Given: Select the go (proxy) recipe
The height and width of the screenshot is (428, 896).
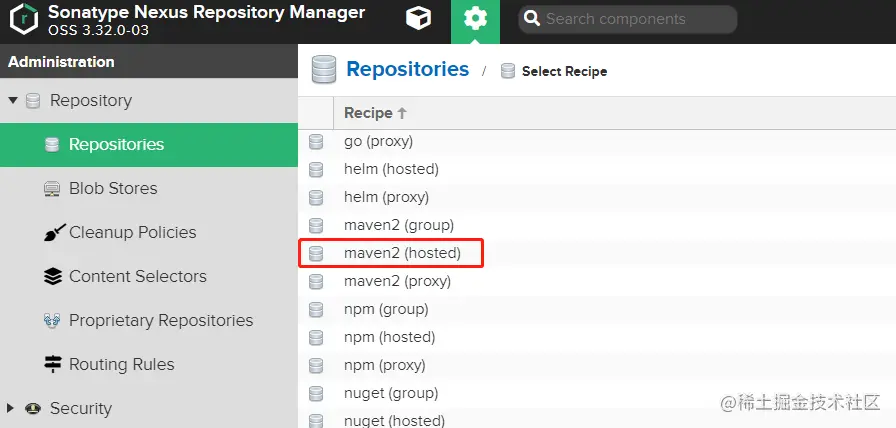Looking at the screenshot, I should click(x=378, y=141).
